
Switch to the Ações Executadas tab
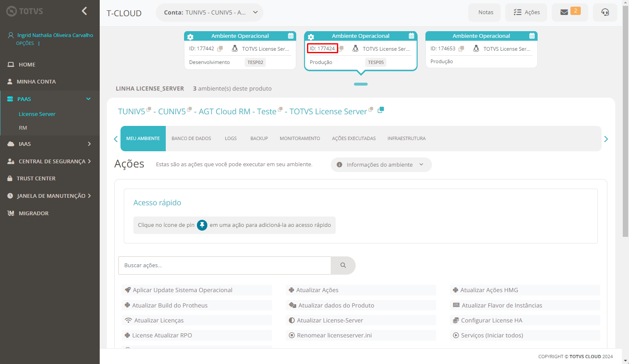354,138
